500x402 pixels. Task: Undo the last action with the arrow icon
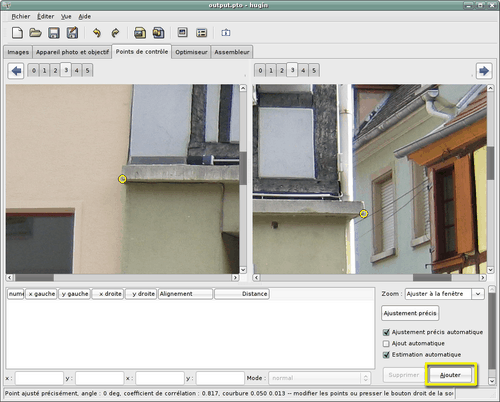[97, 33]
